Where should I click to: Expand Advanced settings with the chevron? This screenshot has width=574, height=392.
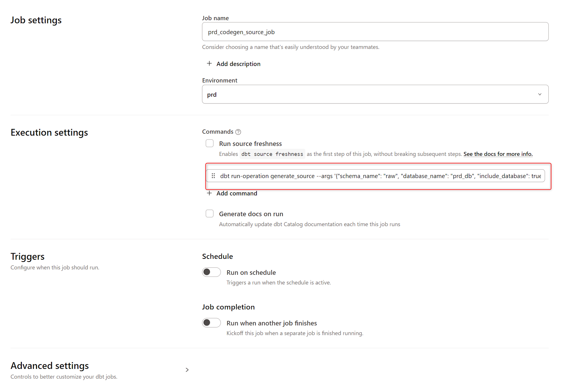click(187, 370)
